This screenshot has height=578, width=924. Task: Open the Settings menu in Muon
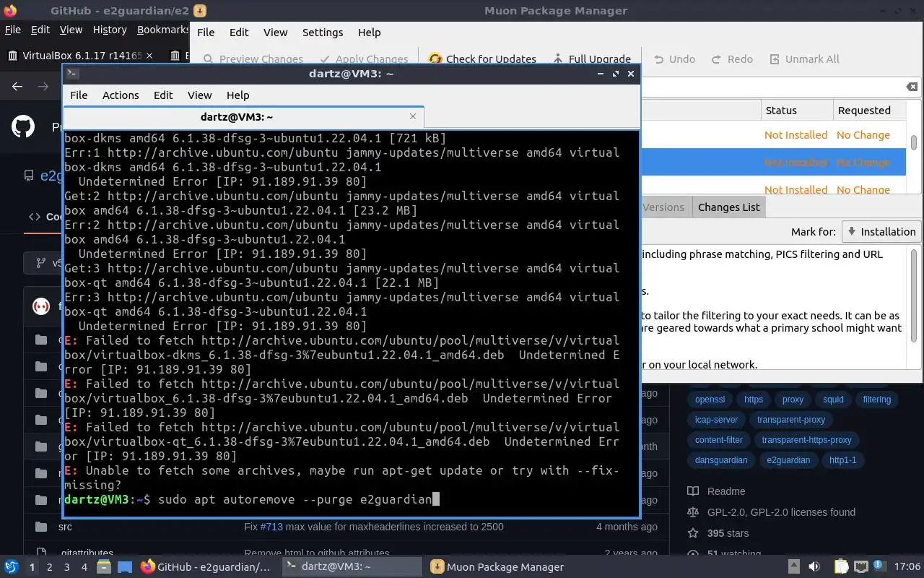tap(323, 33)
